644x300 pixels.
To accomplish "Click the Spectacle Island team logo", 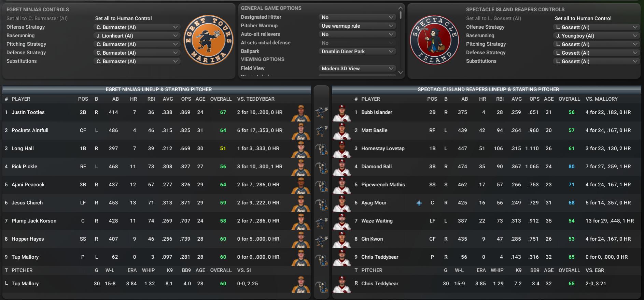I will pos(435,40).
